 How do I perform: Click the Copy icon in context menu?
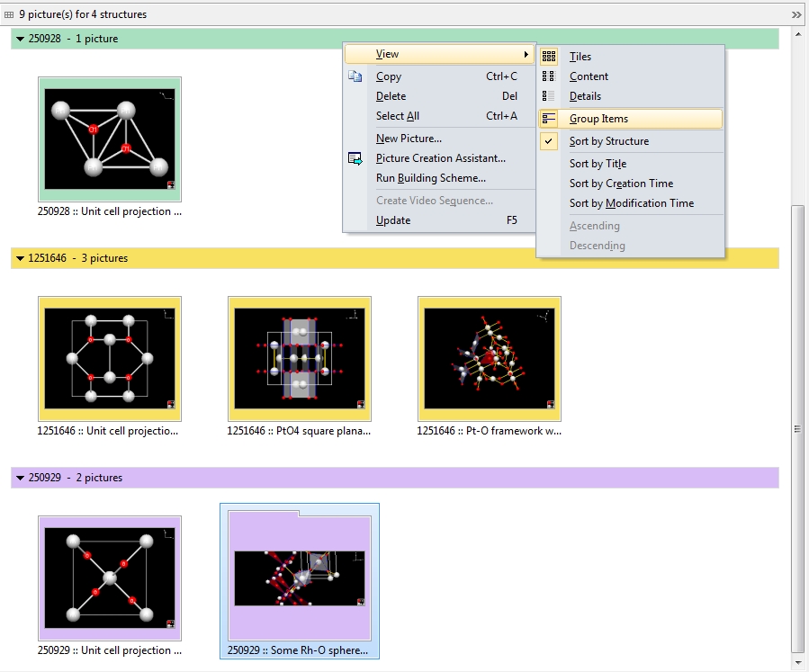[355, 76]
